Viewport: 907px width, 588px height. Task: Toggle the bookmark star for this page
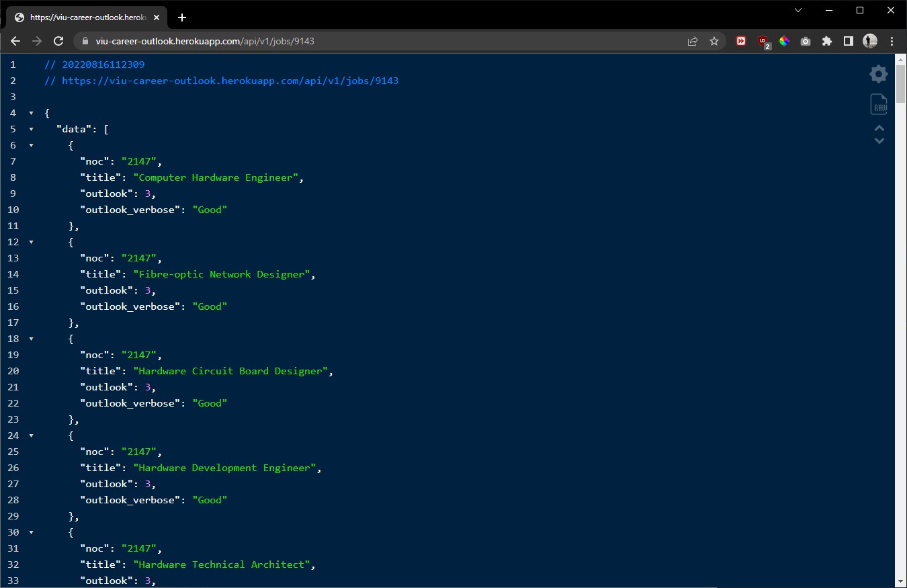pyautogui.click(x=714, y=41)
